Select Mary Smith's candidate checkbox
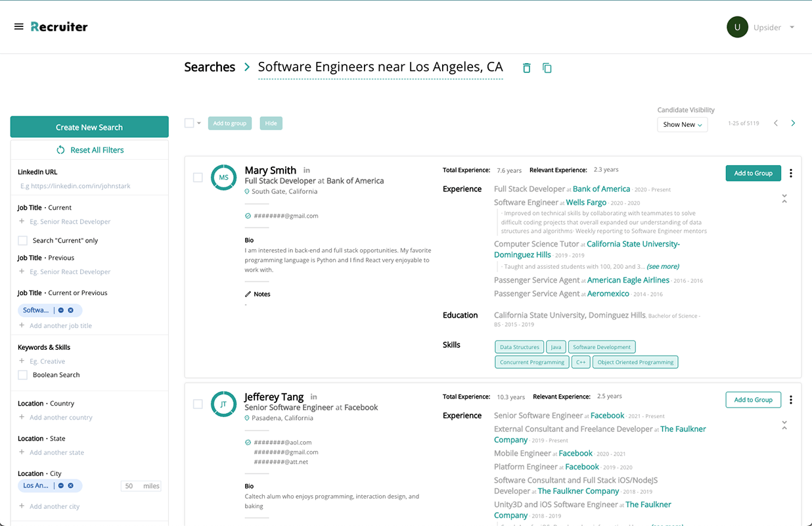Screen dimensions: 812x526 (198, 178)
